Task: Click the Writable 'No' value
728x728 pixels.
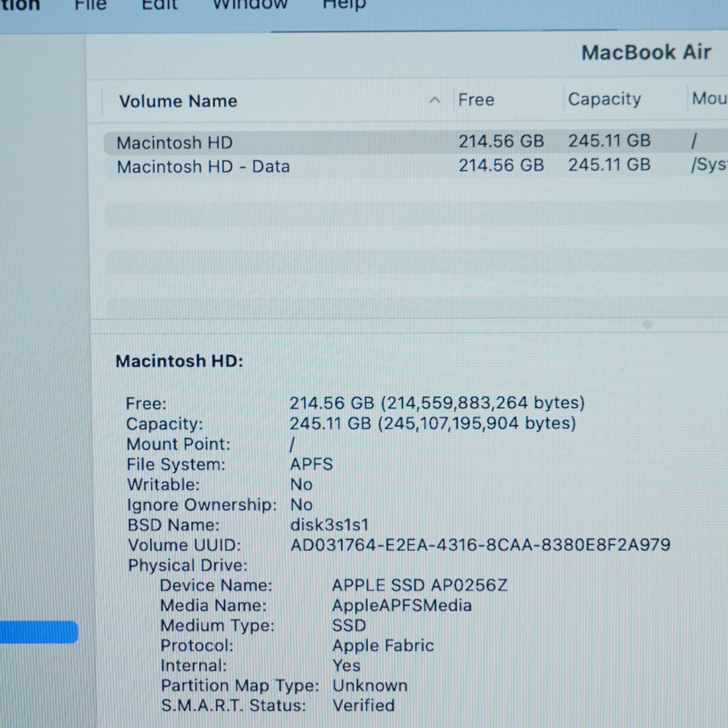Action: [x=302, y=484]
